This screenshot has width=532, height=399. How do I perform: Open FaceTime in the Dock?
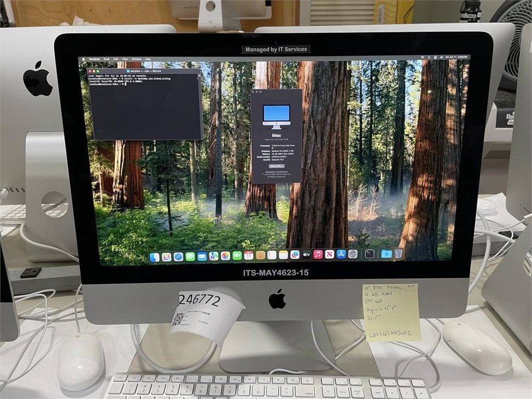tap(237, 255)
